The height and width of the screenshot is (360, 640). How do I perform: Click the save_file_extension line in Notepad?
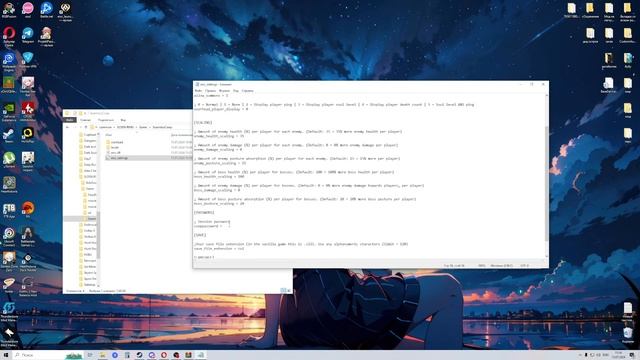[x=219, y=248]
